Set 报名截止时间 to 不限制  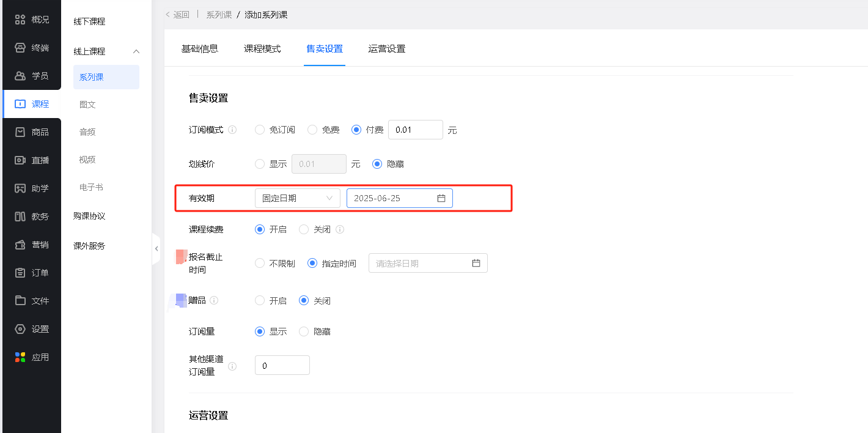(260, 264)
